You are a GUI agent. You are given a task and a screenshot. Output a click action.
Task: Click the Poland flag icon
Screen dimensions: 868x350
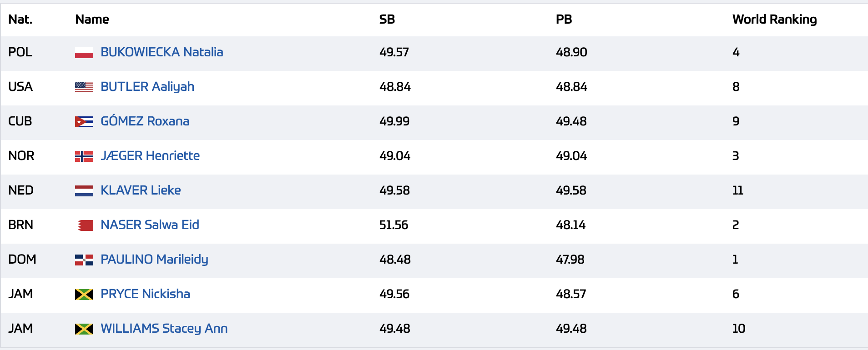84,53
